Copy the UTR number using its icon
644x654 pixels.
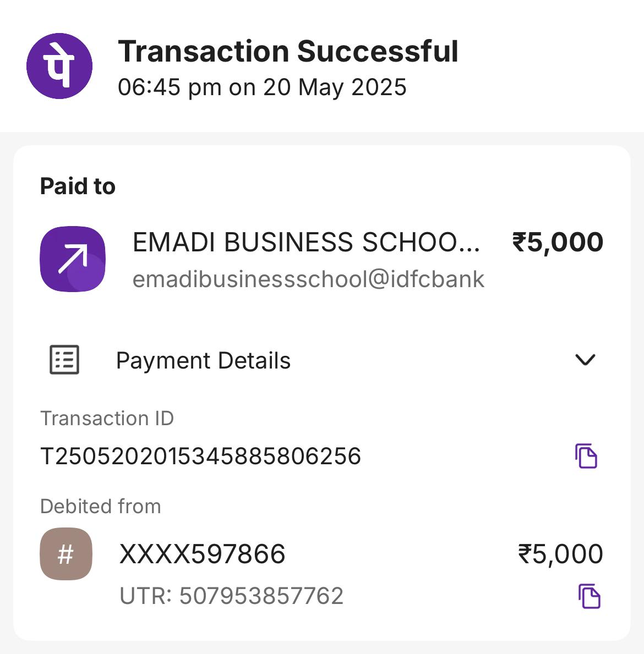click(x=589, y=596)
